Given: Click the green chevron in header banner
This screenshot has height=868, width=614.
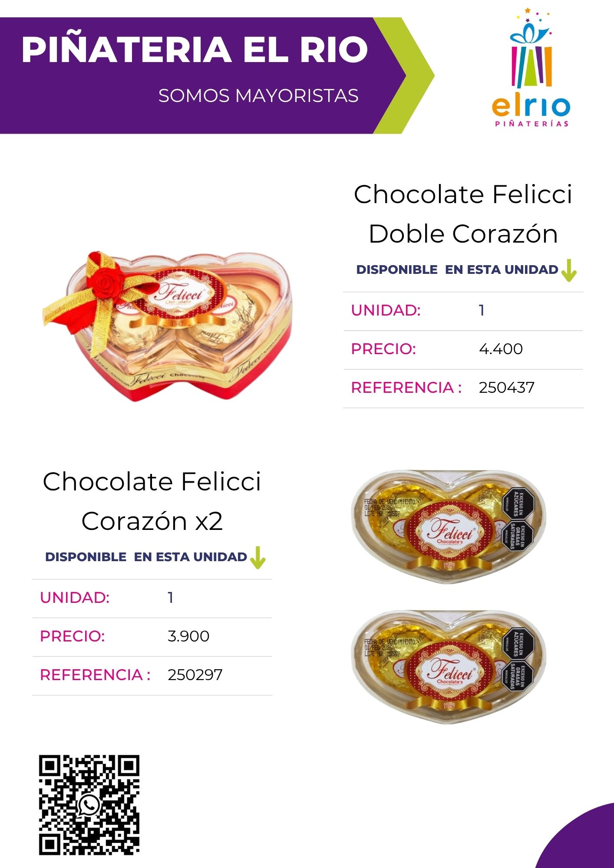Looking at the screenshot, I should point(404,76).
